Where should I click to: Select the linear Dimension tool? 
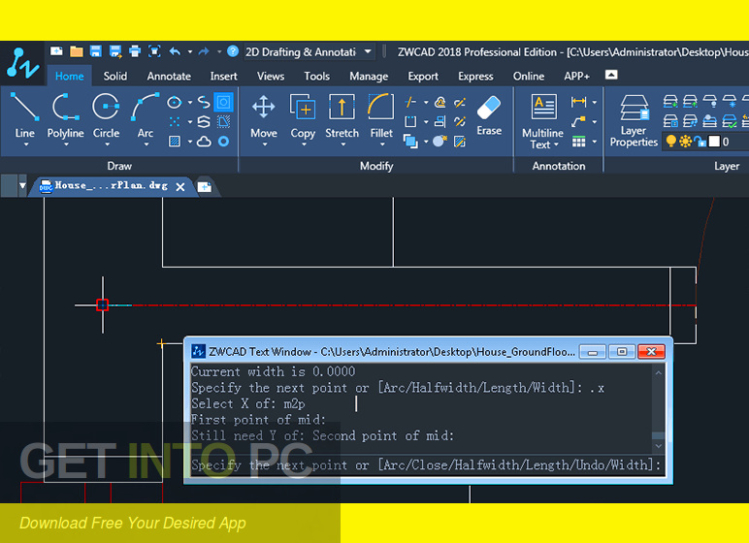pos(578,102)
